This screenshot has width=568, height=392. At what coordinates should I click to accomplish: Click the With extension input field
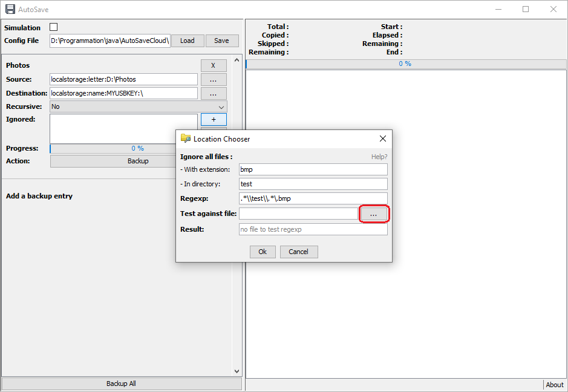(x=313, y=169)
